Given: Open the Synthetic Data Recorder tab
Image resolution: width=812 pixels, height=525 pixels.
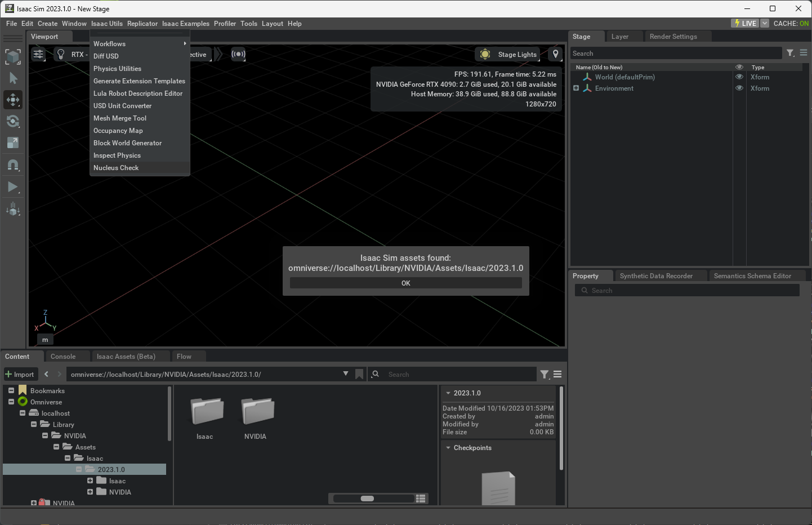Looking at the screenshot, I should (x=656, y=276).
